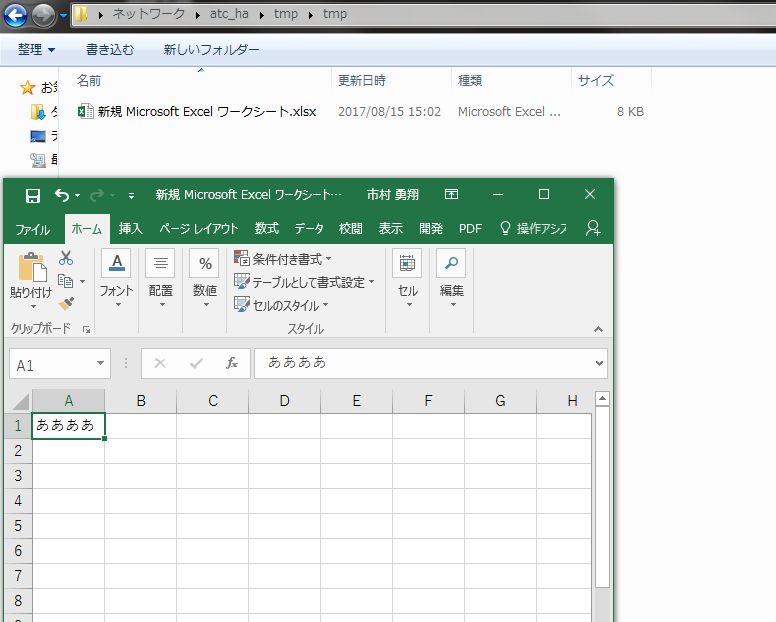Open the ファイル tab
The height and width of the screenshot is (622, 776).
(32, 229)
